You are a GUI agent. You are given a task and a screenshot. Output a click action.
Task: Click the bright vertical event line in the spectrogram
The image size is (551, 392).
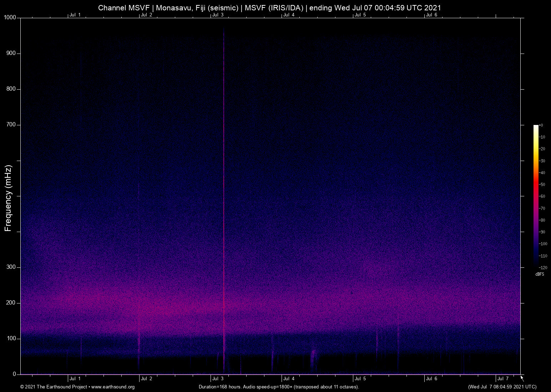pyautogui.click(x=224, y=200)
